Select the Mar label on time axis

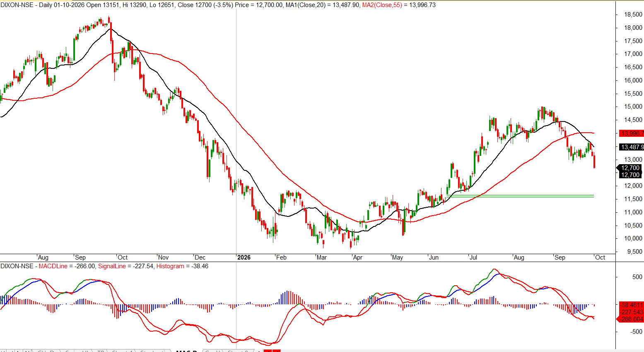pos(322,257)
